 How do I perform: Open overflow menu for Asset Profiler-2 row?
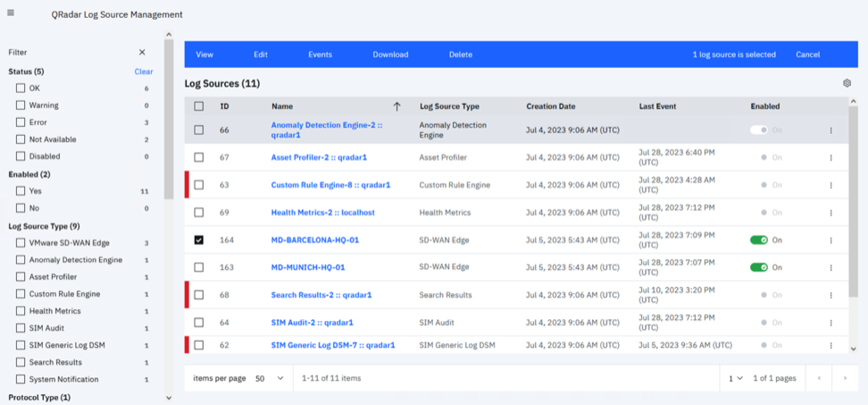point(830,158)
